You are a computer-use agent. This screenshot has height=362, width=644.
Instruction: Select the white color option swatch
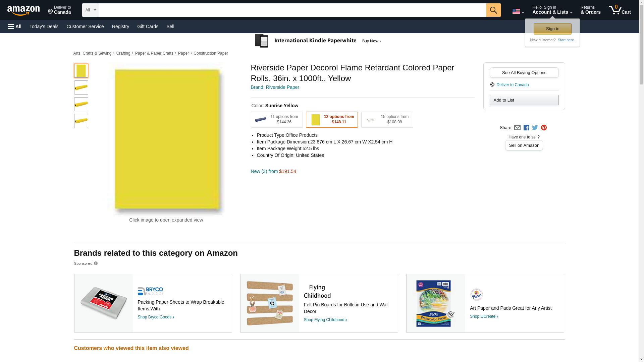coord(387,120)
